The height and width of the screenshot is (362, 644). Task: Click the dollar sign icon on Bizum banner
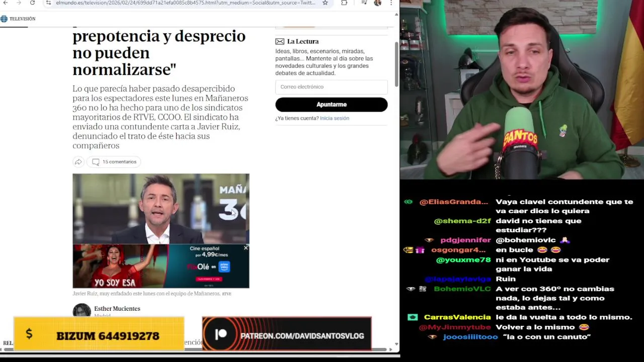(x=29, y=334)
